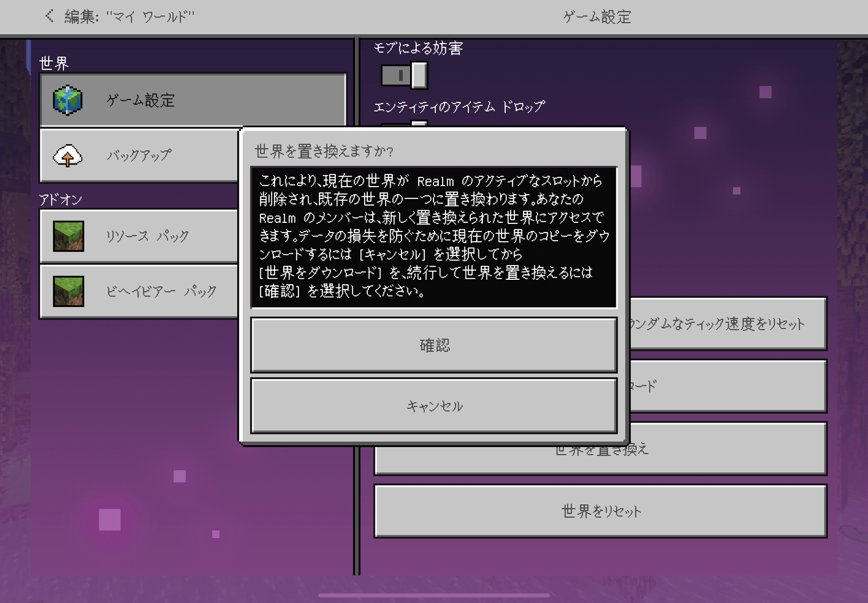Click the 世界 section heading
The image size is (868, 603).
pos(54,63)
